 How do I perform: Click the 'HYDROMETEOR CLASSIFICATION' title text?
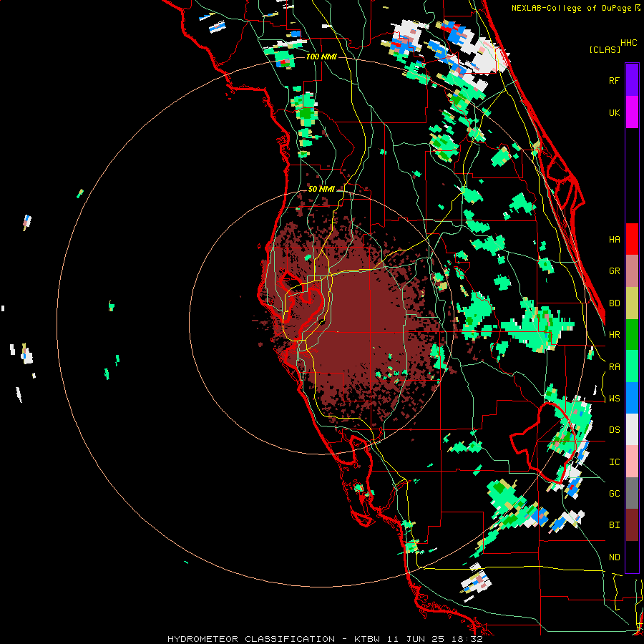tap(251, 639)
